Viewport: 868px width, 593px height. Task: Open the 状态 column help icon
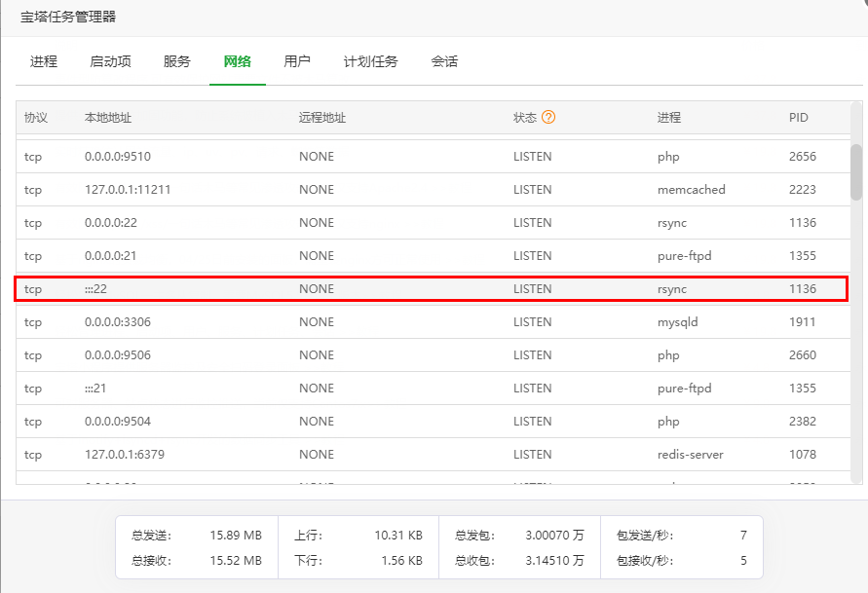pyautogui.click(x=549, y=117)
